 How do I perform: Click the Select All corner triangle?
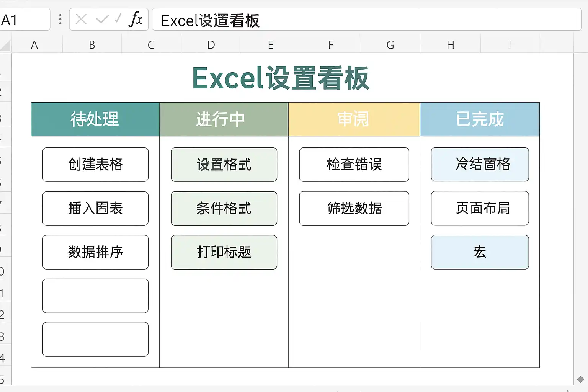(5, 46)
